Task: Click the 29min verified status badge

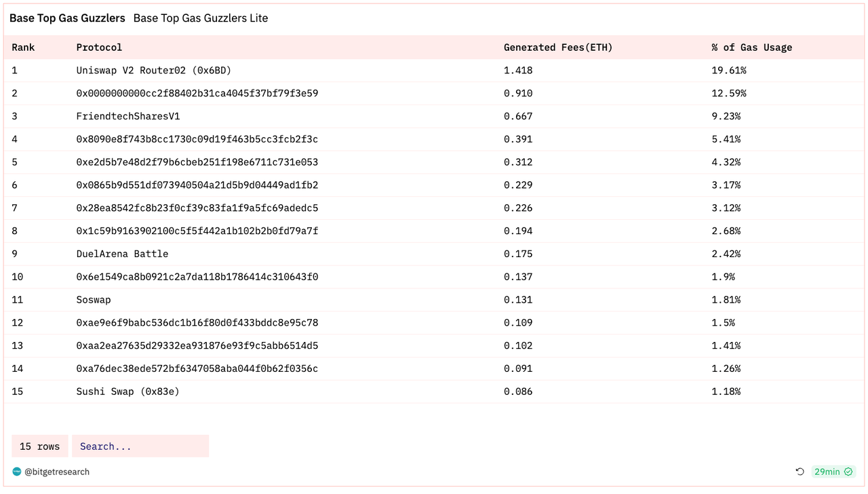Action: click(833, 472)
